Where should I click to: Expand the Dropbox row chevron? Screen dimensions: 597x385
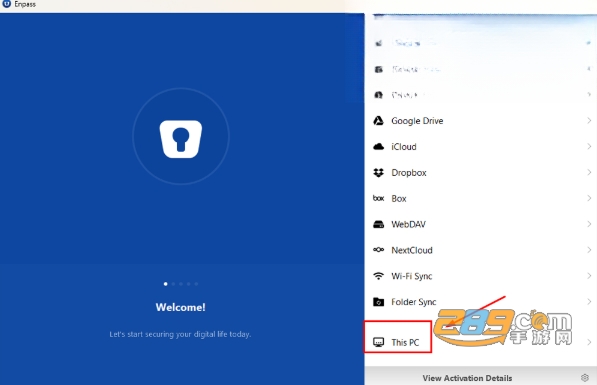coord(589,173)
